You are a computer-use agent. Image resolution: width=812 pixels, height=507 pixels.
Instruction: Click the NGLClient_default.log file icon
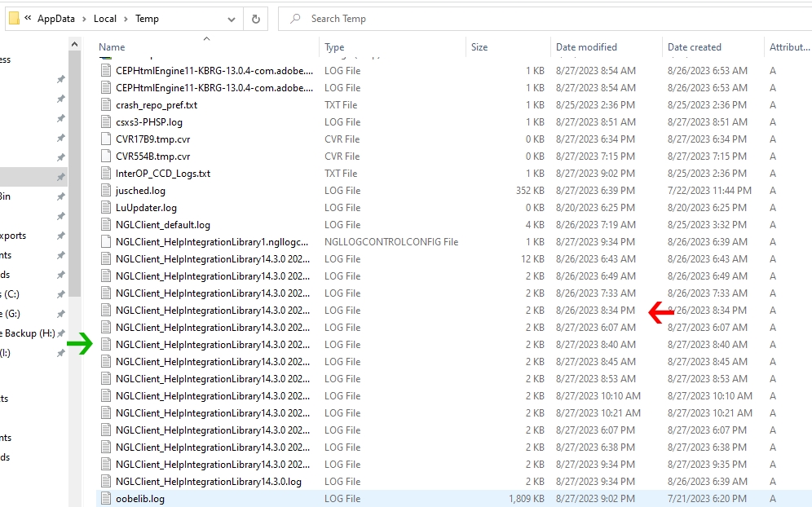[106, 224]
